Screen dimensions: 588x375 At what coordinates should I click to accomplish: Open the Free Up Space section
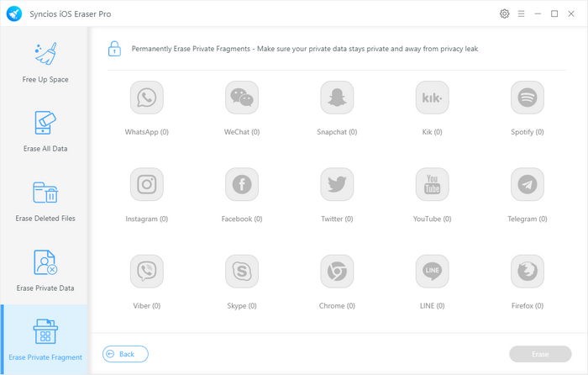click(45, 62)
